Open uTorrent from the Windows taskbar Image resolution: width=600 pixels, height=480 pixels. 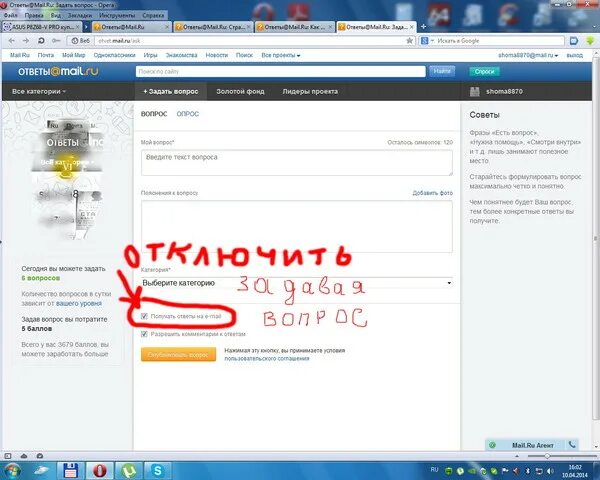(x=129, y=470)
